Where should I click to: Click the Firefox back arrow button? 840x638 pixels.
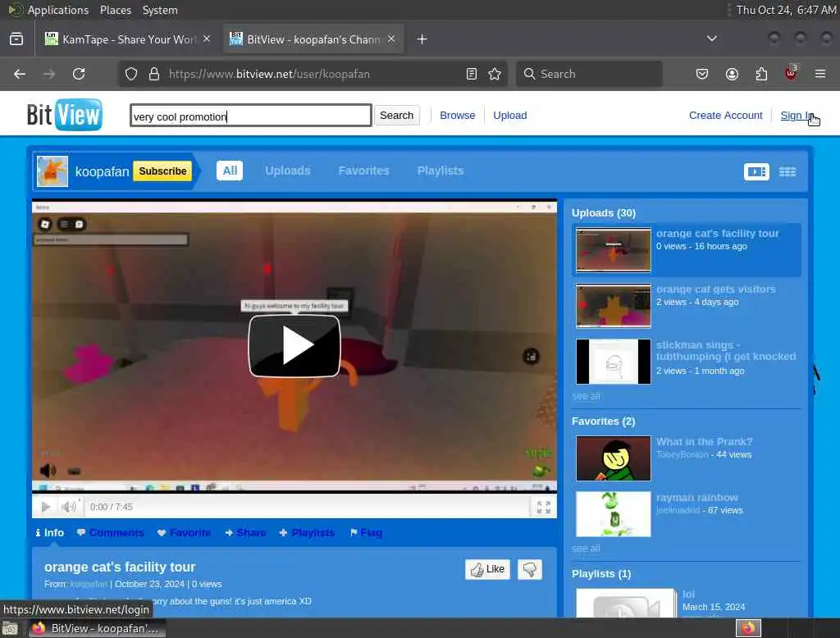click(20, 74)
